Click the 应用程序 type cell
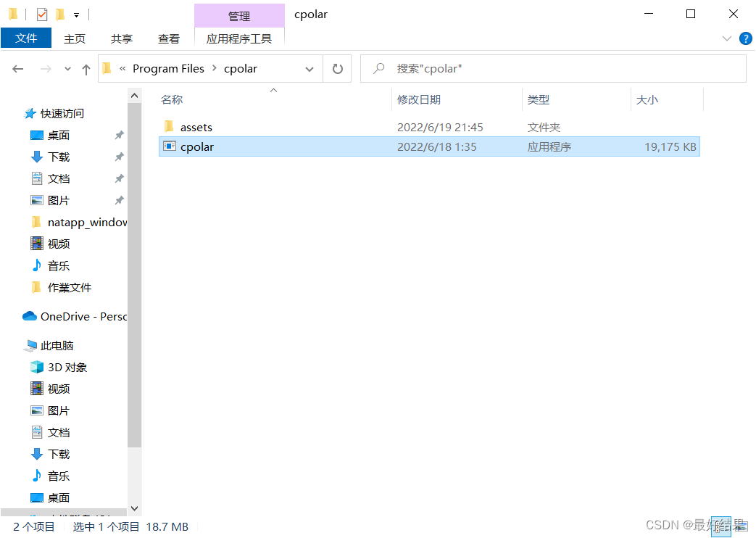 point(549,146)
